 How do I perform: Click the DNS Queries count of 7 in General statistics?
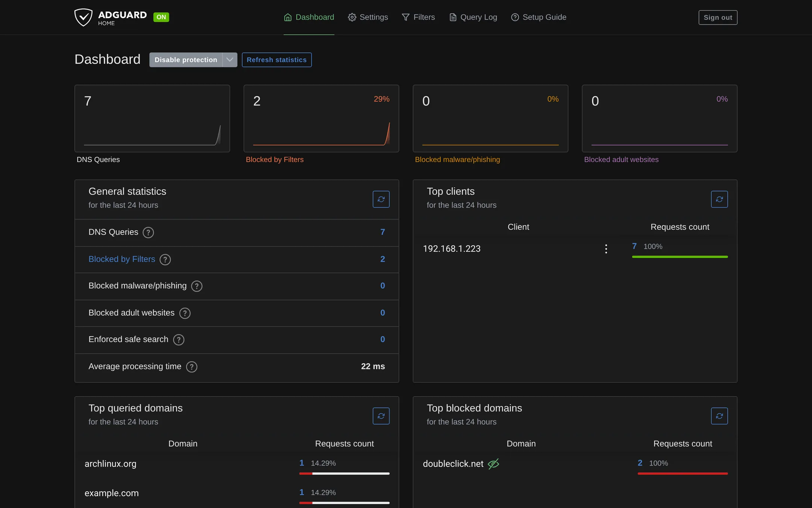tap(382, 232)
